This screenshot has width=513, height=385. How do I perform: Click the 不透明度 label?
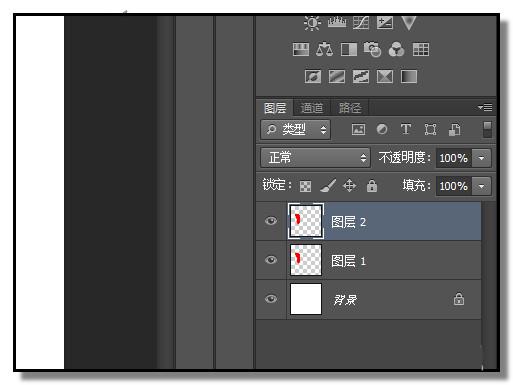pyautogui.click(x=405, y=158)
